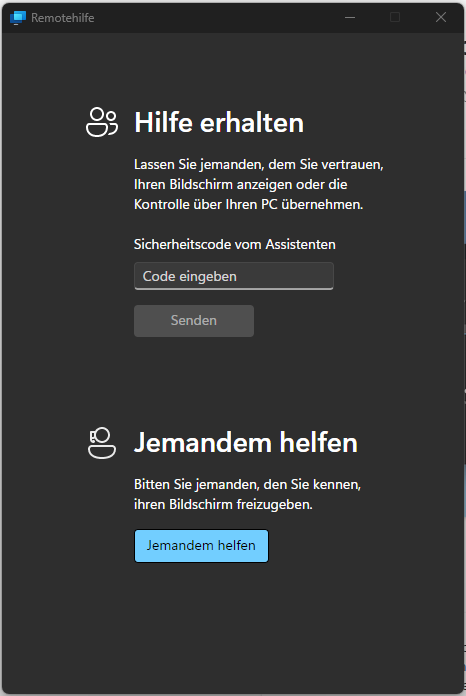Click the Jemandem helfen headset person icon
Viewport: 466px width, 696px height.
[102, 443]
